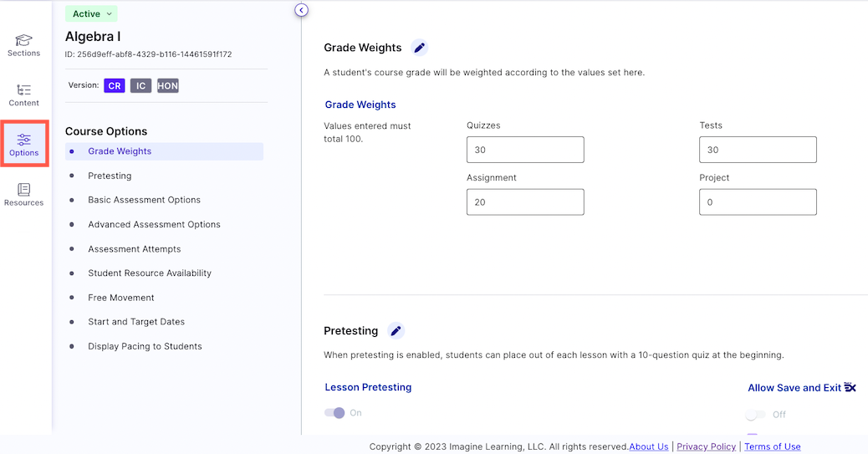Select the CR version badge
868x454 pixels.
coord(115,86)
